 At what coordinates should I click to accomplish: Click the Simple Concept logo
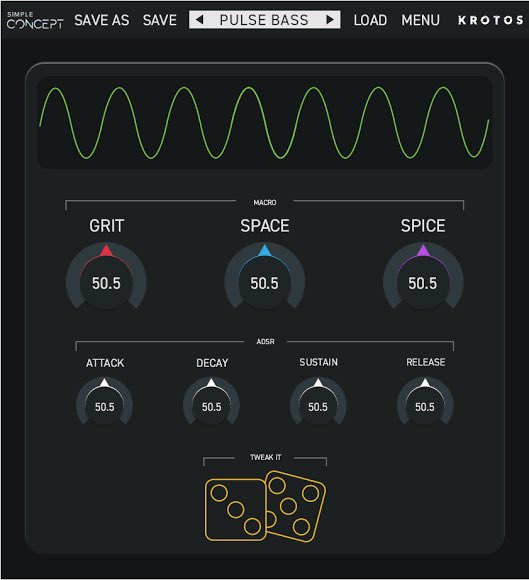click(35, 20)
